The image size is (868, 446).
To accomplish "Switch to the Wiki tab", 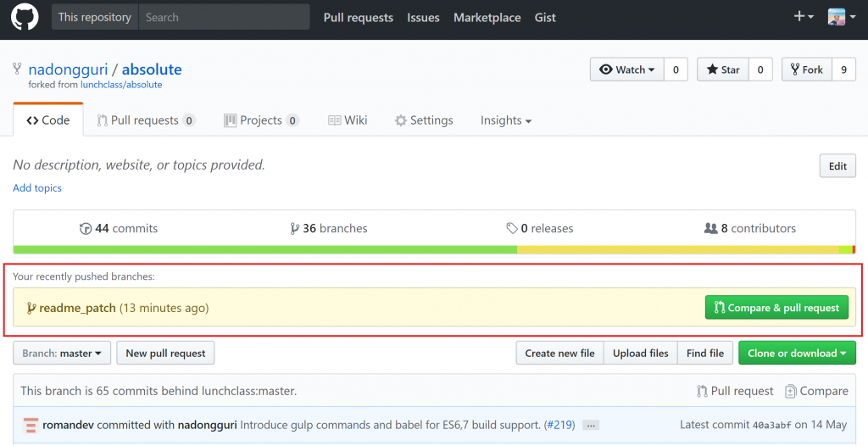I will pyautogui.click(x=348, y=120).
